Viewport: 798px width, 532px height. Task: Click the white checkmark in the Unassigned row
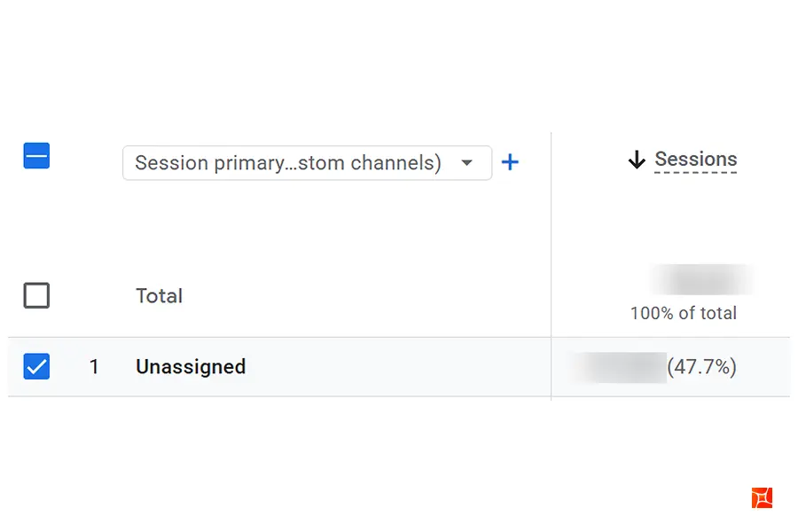pyautogui.click(x=36, y=366)
